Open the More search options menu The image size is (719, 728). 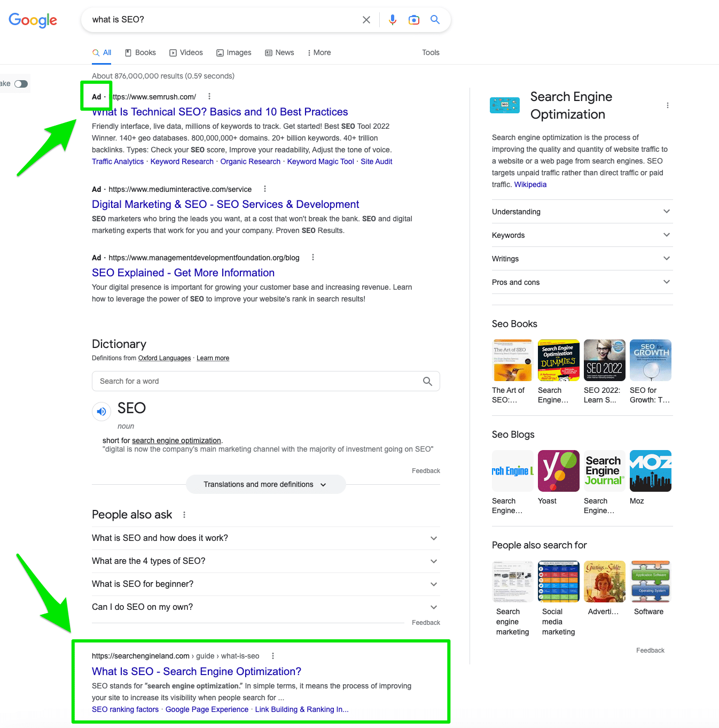tap(319, 52)
